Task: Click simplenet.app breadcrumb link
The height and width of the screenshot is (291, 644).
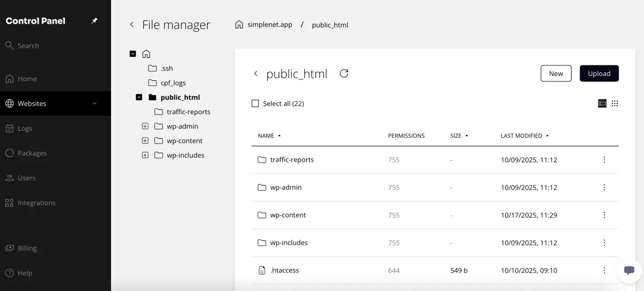Action: [270, 25]
